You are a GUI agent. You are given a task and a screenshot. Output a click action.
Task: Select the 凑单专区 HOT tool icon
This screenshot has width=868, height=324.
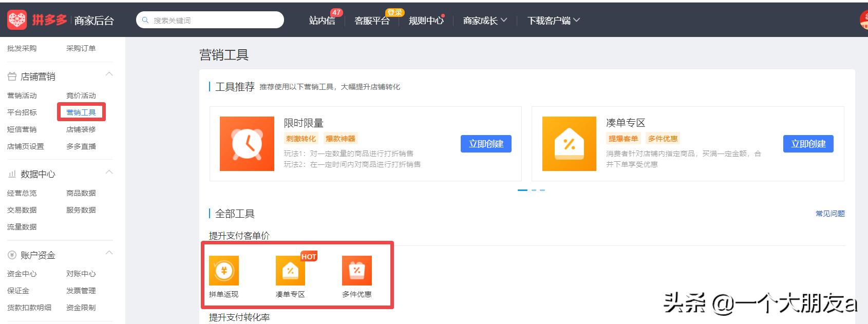point(290,271)
